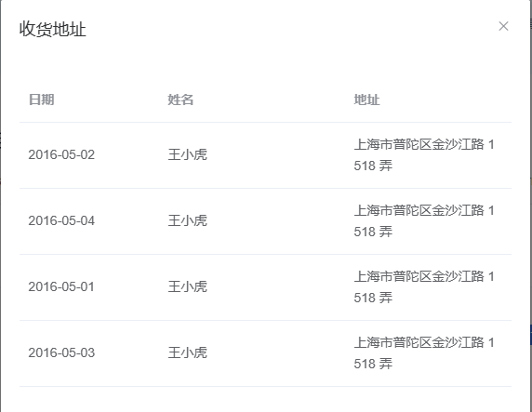
Task: Click 王小虎 in the 2016-05-03 row
Action: (x=187, y=353)
